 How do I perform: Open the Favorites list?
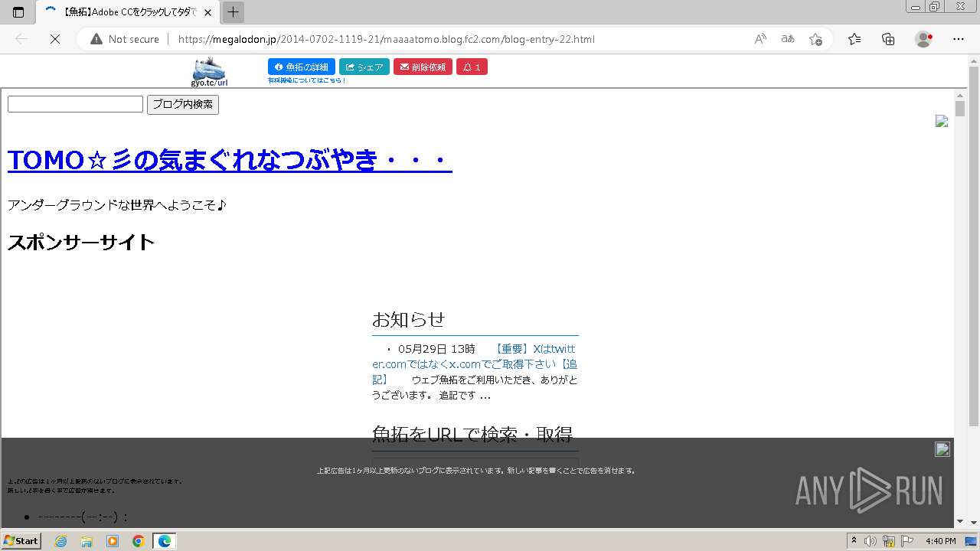click(x=854, y=39)
